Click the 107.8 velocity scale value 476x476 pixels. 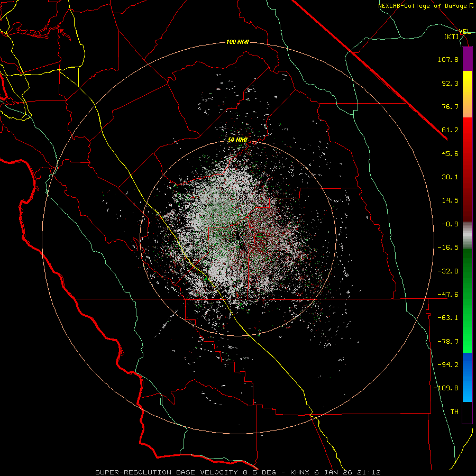[448, 59]
